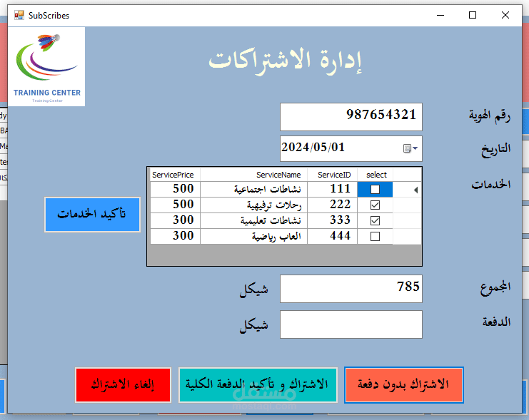Select the cell العاب رياضية

[253, 236]
